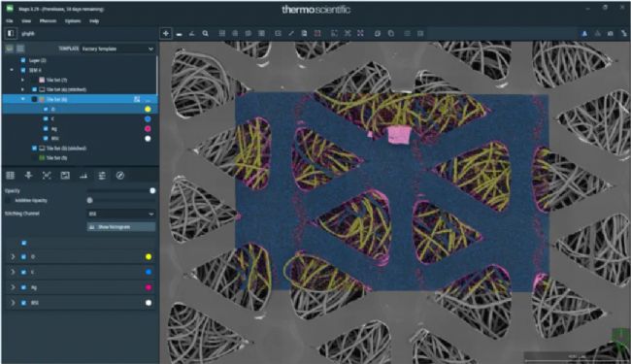Open the Factory Template dropdown
Viewport: 631px width, 364px height.
click(117, 49)
